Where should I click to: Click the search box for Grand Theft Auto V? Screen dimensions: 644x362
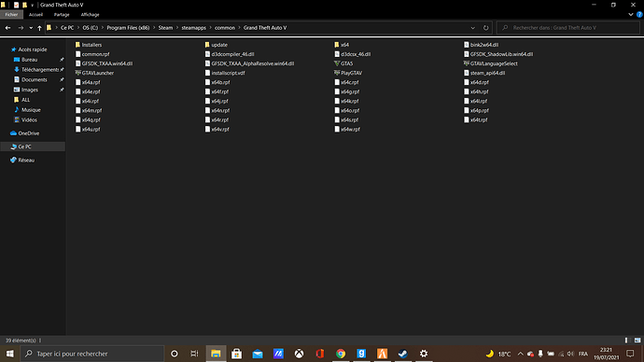[x=568, y=28]
